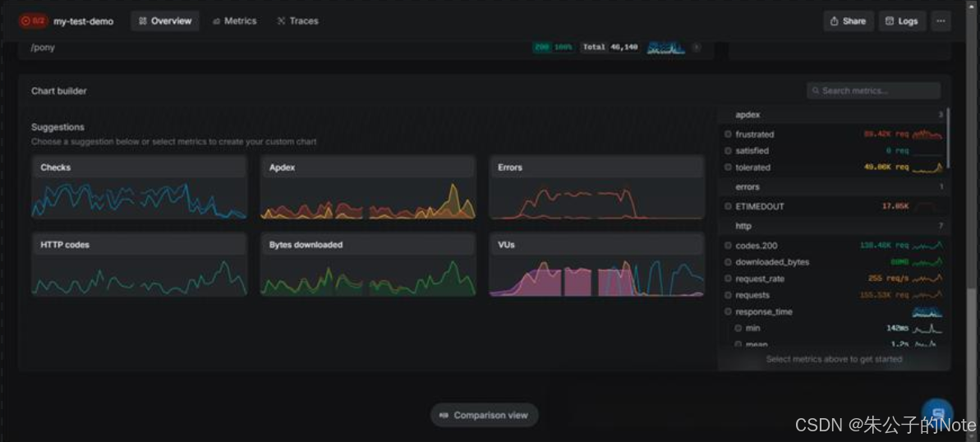The width and height of the screenshot is (980, 442).
Task: Click the metrics list scrollbar
Action: (x=949, y=137)
